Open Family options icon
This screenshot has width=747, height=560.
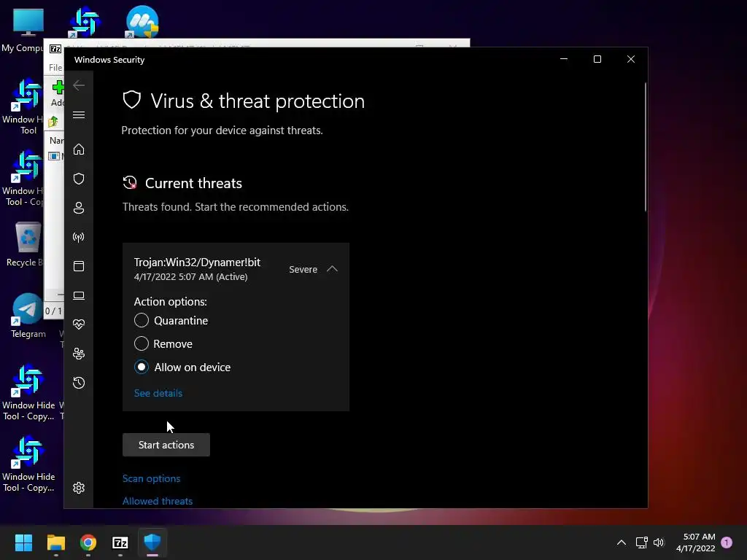[79, 354]
